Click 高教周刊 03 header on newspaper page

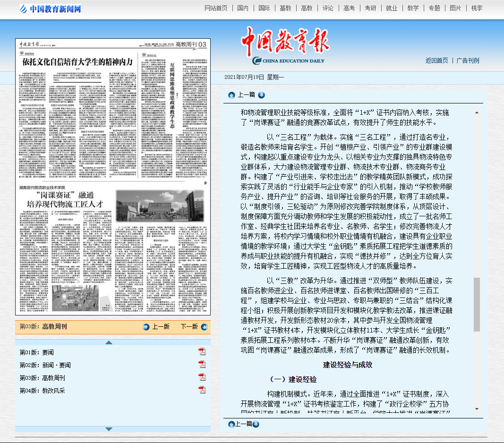point(191,44)
